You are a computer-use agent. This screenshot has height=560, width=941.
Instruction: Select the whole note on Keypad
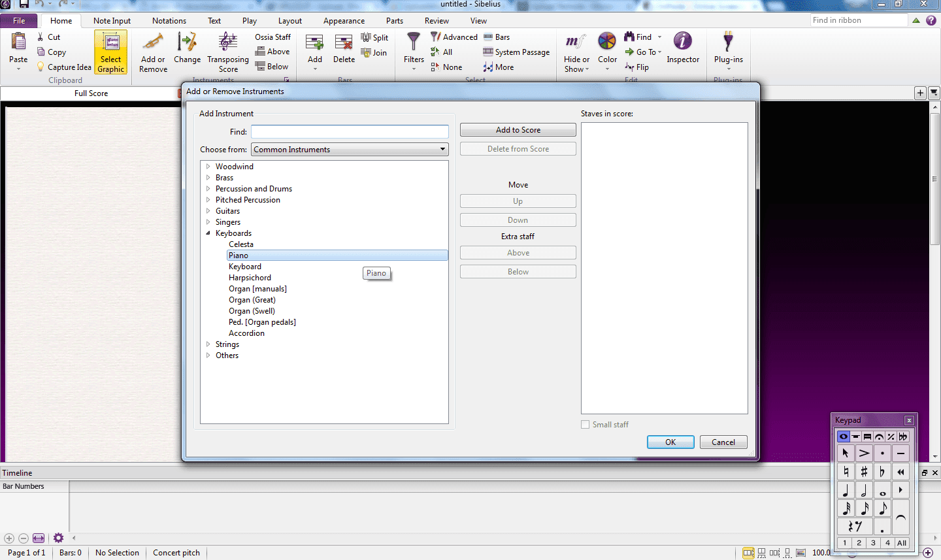click(x=882, y=490)
